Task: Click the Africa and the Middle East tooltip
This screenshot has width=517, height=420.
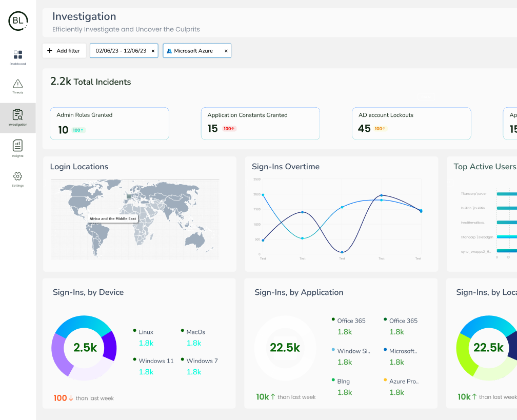Action: [113, 218]
